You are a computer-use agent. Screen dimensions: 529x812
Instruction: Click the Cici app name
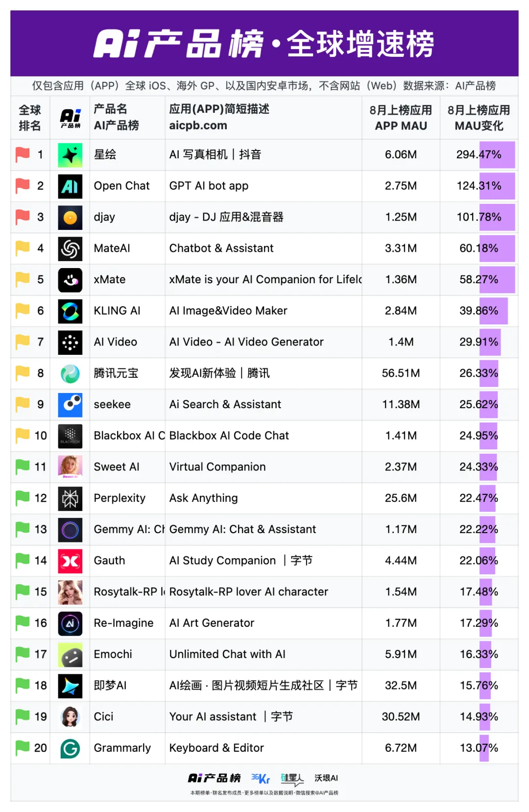pos(103,716)
